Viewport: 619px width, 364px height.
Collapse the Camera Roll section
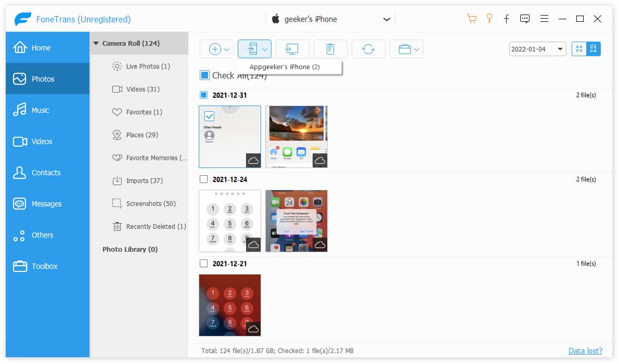pos(96,43)
